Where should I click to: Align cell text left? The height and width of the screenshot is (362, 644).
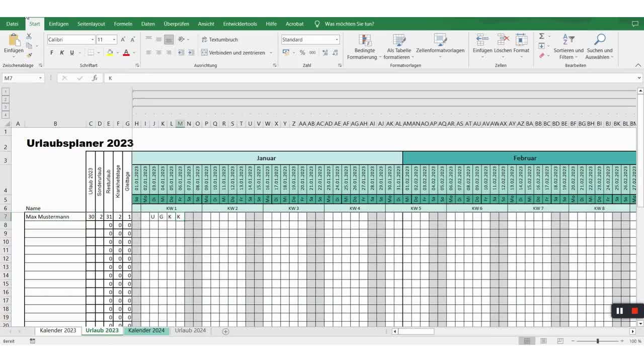click(148, 53)
